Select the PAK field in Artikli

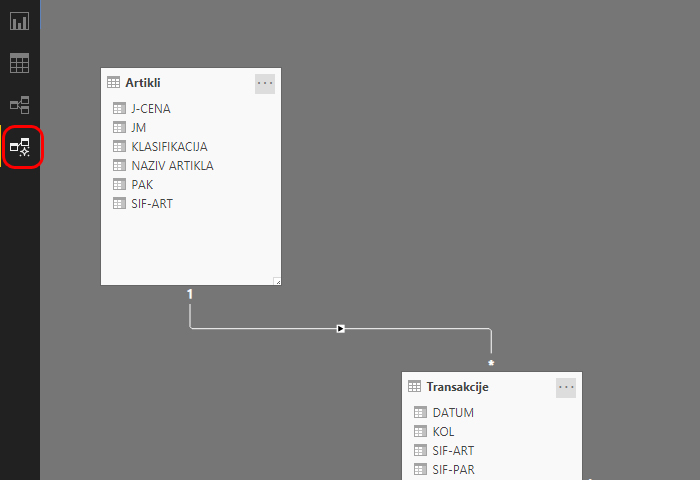(x=142, y=184)
